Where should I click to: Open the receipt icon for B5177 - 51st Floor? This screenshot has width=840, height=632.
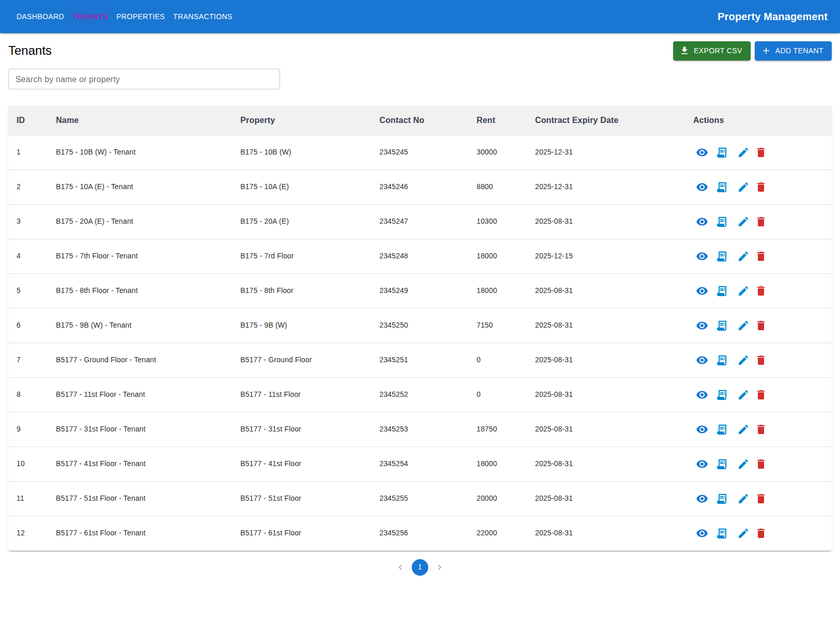click(x=722, y=498)
